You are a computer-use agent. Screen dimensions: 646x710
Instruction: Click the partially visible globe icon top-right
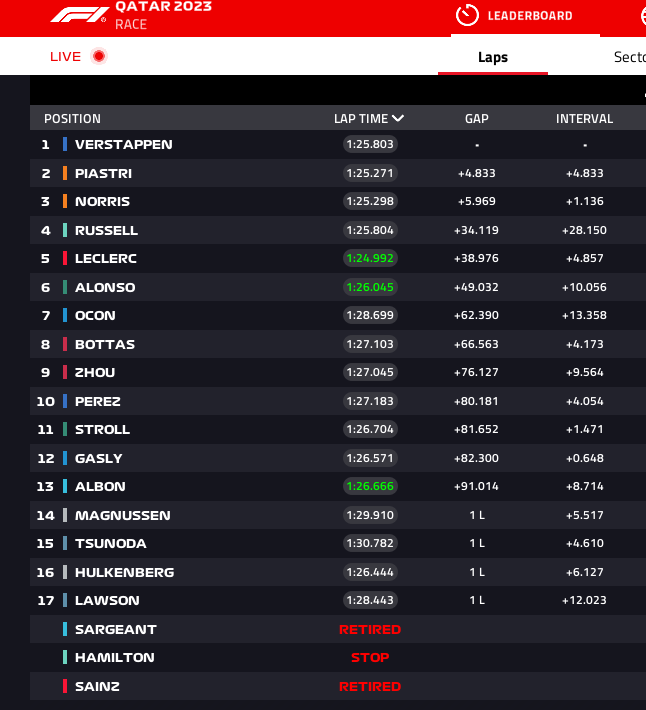click(643, 16)
